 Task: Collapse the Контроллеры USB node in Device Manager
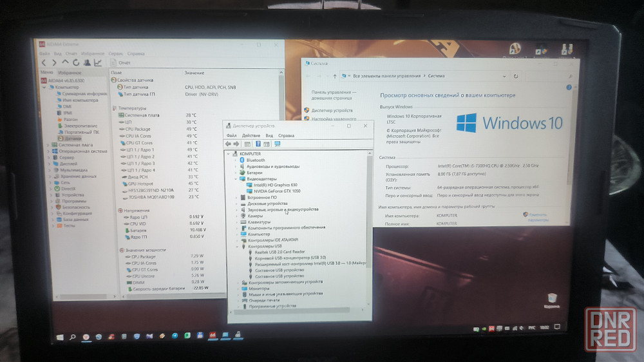[x=237, y=246]
